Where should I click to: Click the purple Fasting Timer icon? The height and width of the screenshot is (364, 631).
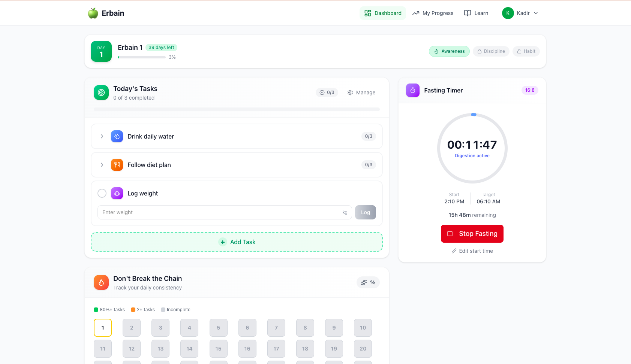[x=412, y=90]
